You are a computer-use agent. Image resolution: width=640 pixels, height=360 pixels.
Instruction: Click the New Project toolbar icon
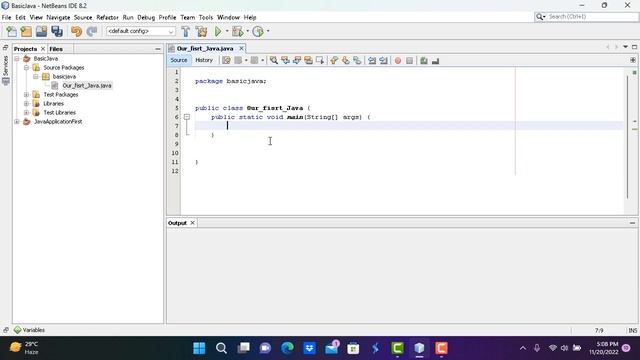pos(26,31)
